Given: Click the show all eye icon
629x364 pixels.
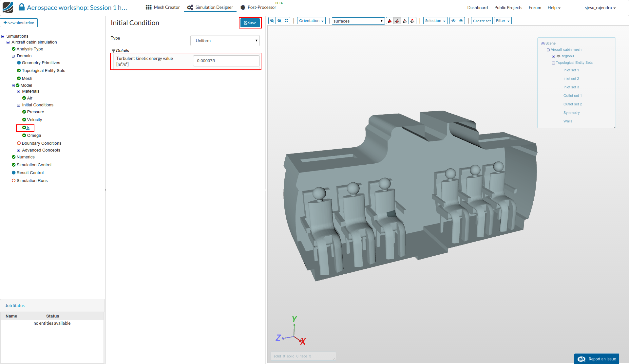Looking at the screenshot, I should (x=461, y=21).
